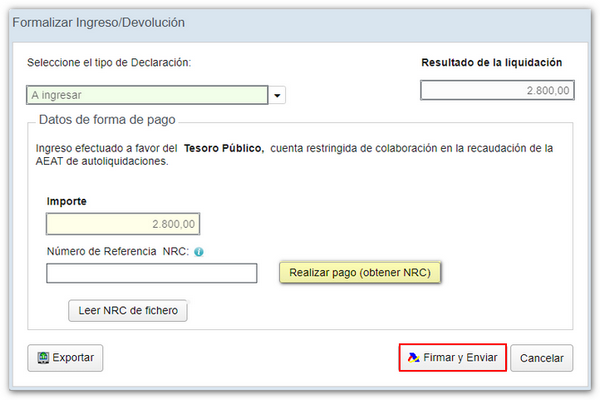This screenshot has height=400, width=600.
Task: Click the signature icon on Firmar y Enviar
Action: tap(412, 358)
